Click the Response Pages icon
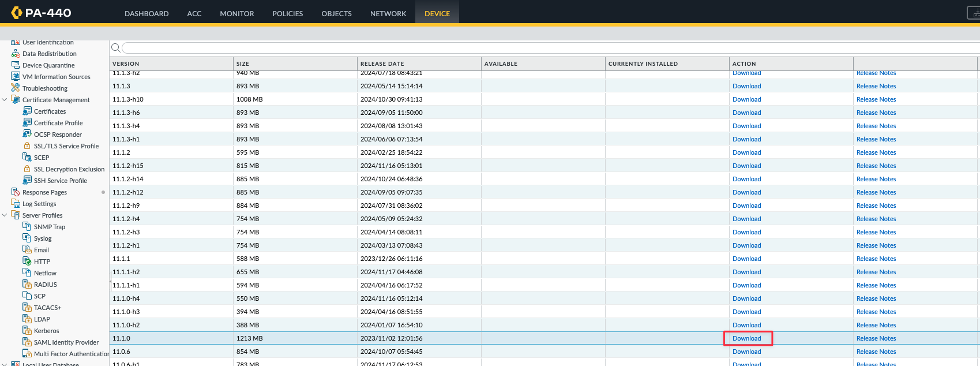Image resolution: width=980 pixels, height=366 pixels. tap(16, 192)
